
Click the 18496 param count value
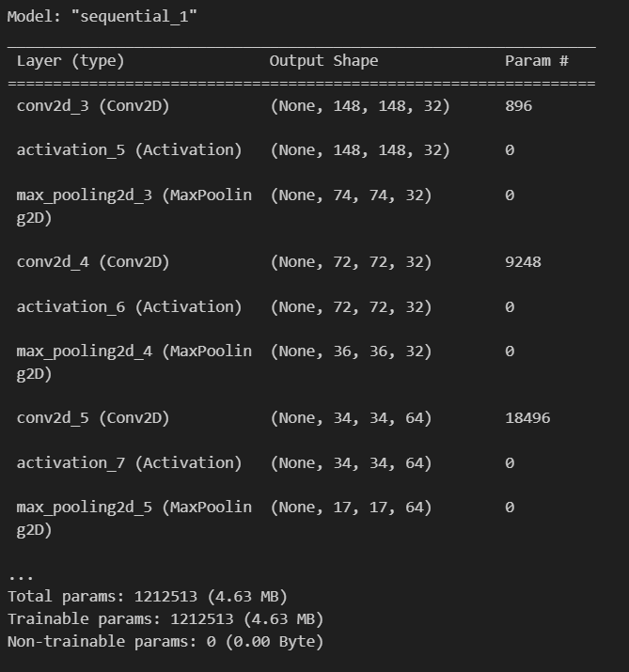[x=527, y=418]
